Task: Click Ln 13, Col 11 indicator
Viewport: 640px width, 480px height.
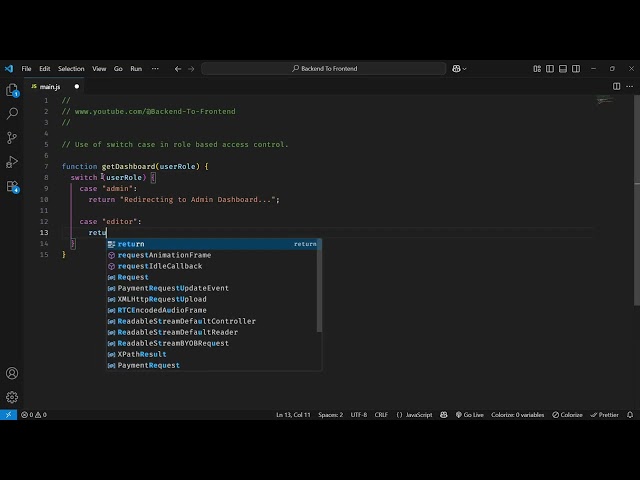Action: (293, 415)
